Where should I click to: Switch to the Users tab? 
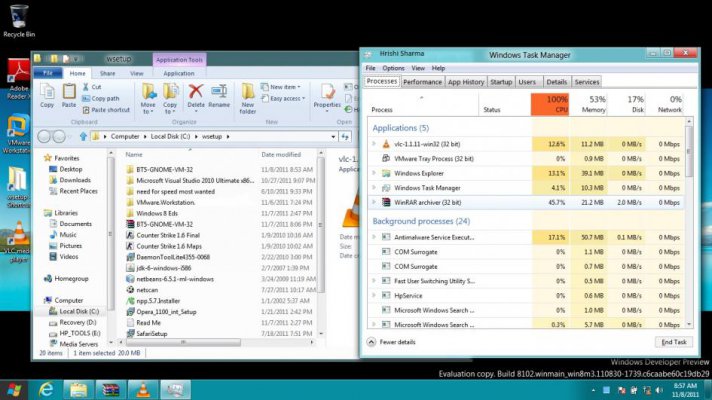point(527,82)
